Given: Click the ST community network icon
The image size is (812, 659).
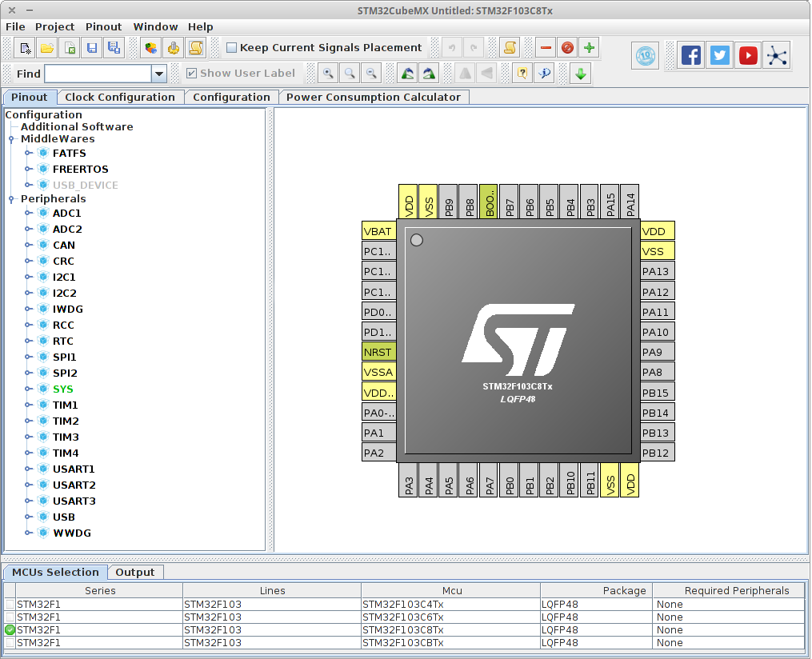Looking at the screenshot, I should coord(777,55).
